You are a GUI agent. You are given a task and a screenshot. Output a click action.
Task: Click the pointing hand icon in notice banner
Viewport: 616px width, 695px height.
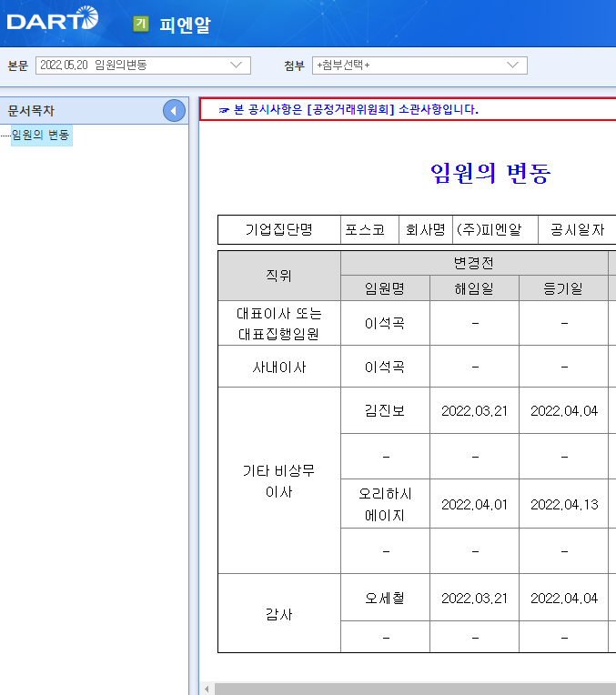[x=224, y=110]
